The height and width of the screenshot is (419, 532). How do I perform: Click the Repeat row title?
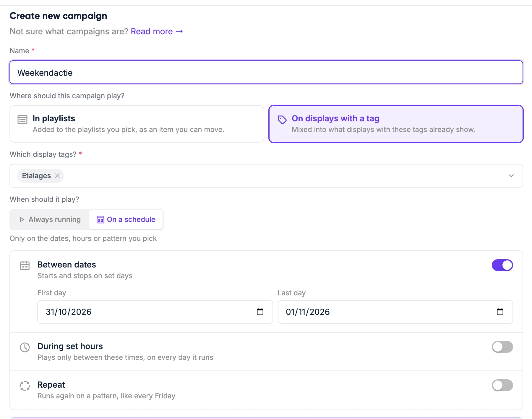tap(51, 385)
